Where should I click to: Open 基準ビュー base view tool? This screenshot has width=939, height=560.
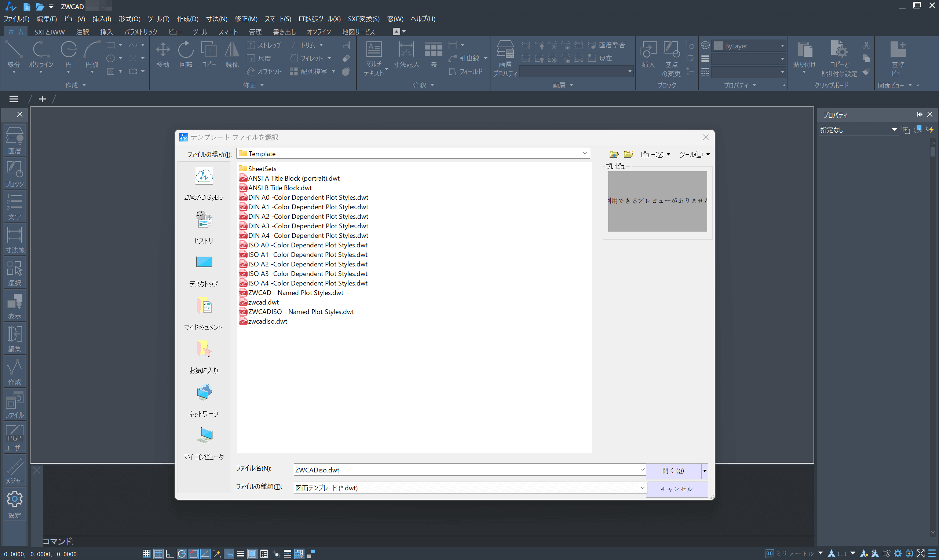click(x=898, y=59)
